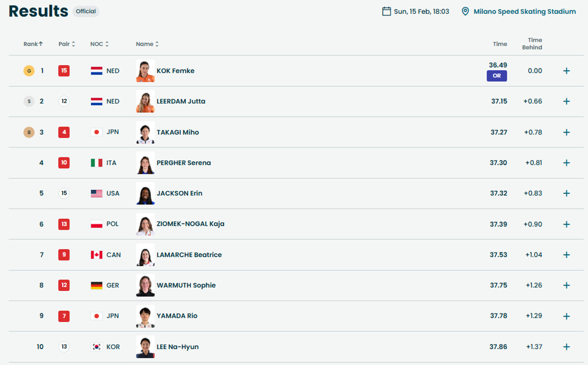The width and height of the screenshot is (588, 365).
Task: Click the gold medal icon
Action: coord(29,71)
